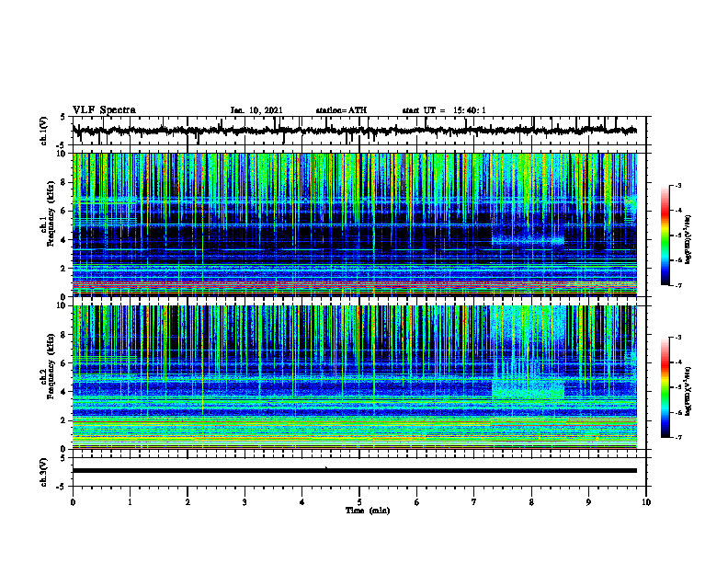Click time axis tick label "10" at right end
The image size is (728, 563).
point(646,502)
